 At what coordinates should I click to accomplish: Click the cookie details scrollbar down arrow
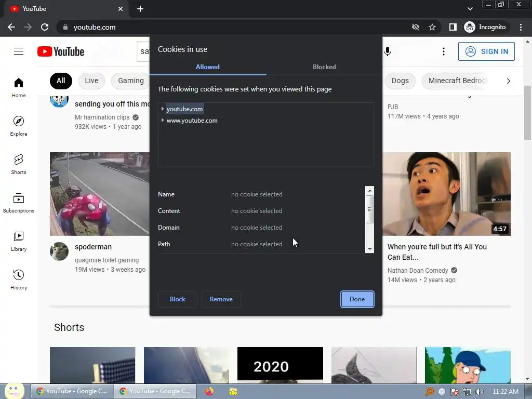coord(370,249)
